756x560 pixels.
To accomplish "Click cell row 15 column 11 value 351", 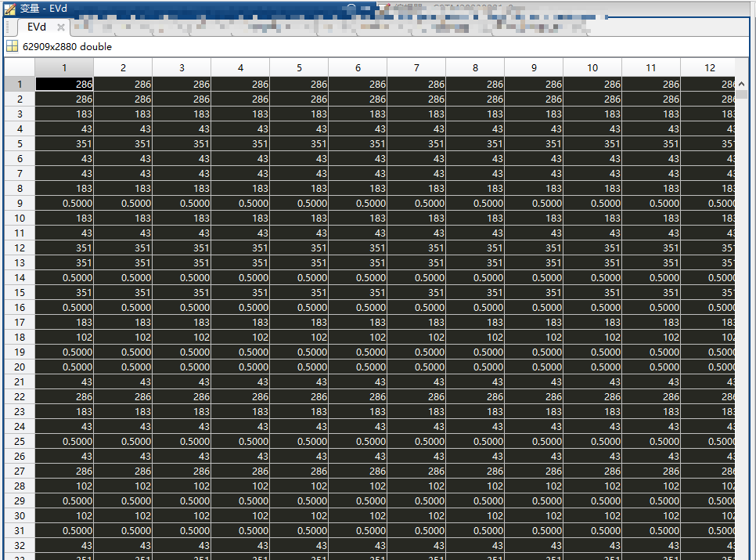I will coord(651,292).
